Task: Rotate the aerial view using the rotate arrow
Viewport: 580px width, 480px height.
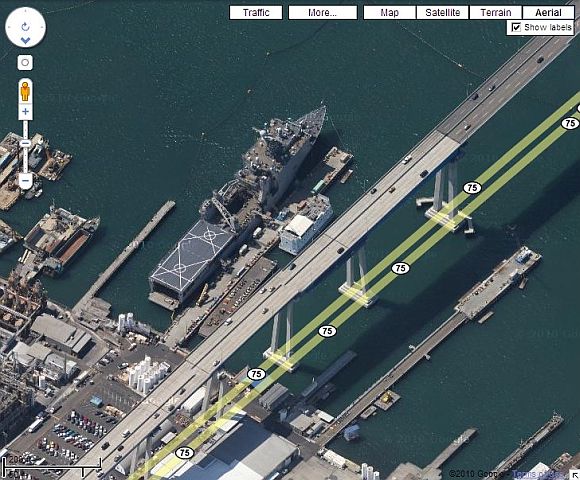Action: (25, 27)
